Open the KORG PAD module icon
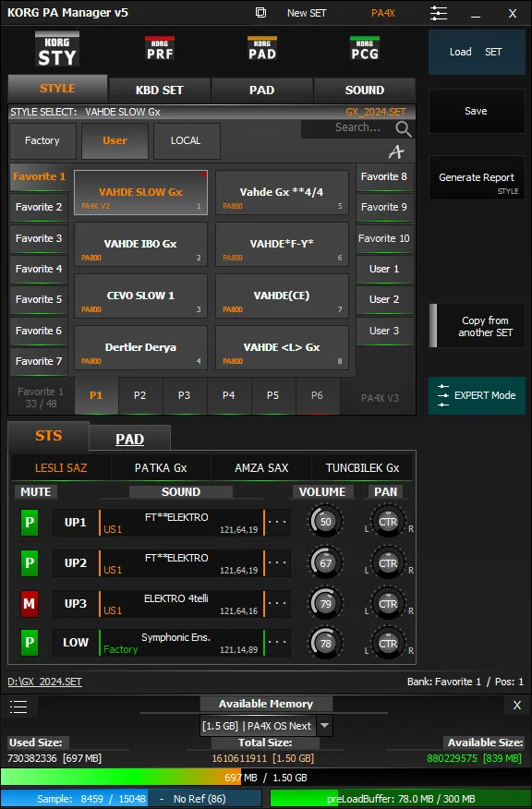Screen dimensions: 532x809 click(262, 49)
